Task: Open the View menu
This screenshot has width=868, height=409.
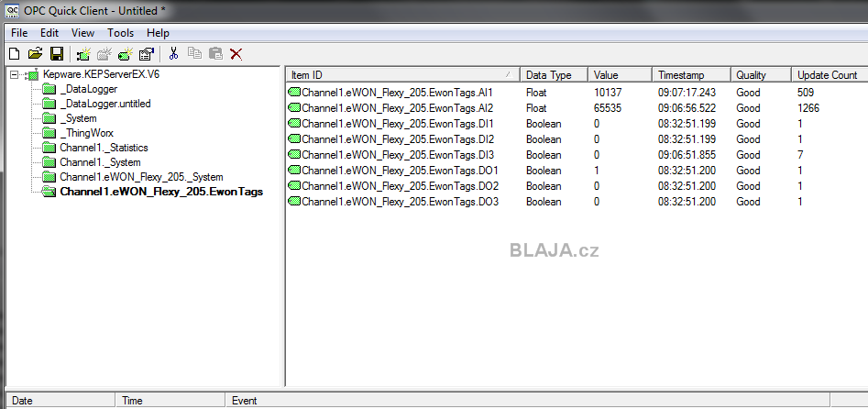Action: tap(83, 33)
